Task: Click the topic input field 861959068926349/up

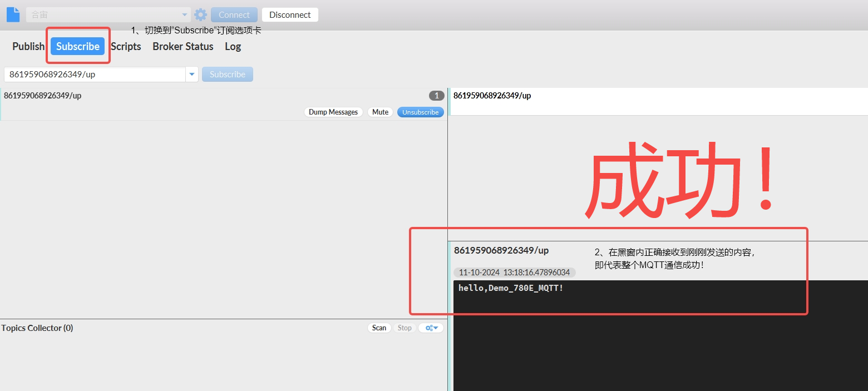Action: tap(95, 74)
